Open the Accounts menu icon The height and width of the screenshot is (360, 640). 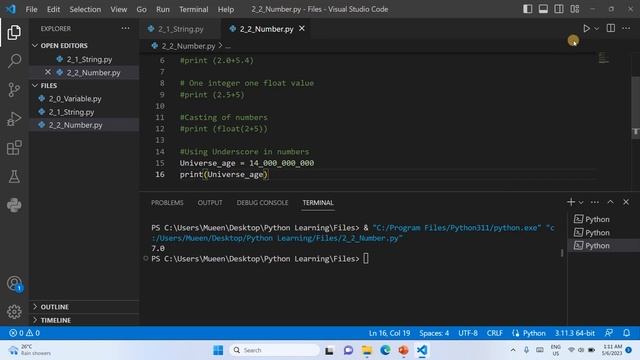pos(14,283)
